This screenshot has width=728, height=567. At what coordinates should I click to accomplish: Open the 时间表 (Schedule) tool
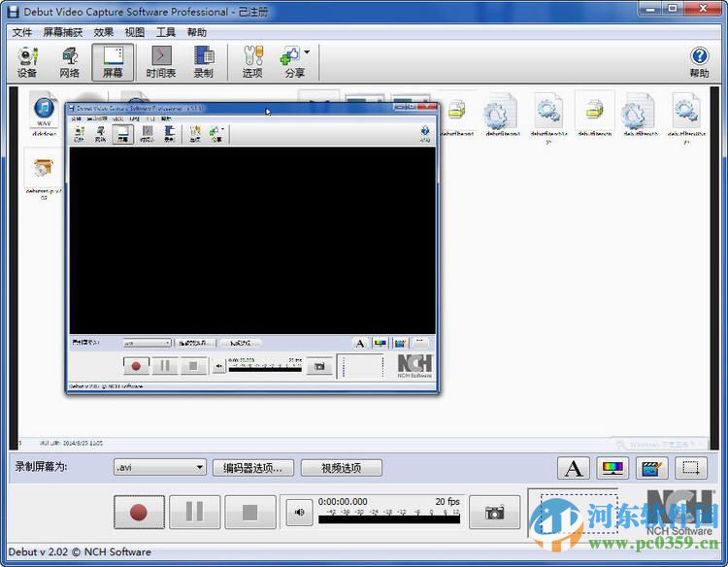point(161,62)
